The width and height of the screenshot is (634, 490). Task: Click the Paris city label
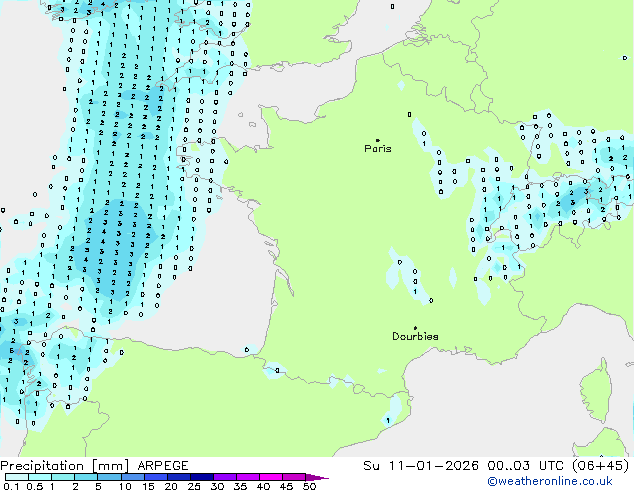point(378,149)
